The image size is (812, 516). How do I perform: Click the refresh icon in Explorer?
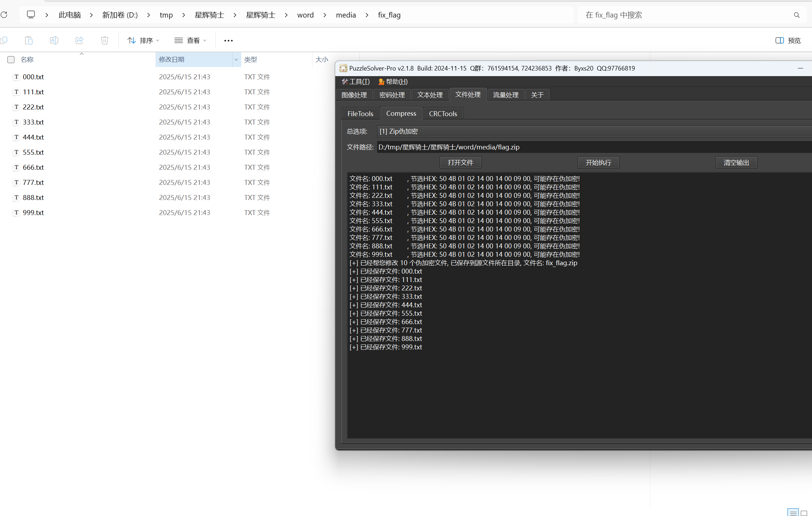(4, 15)
